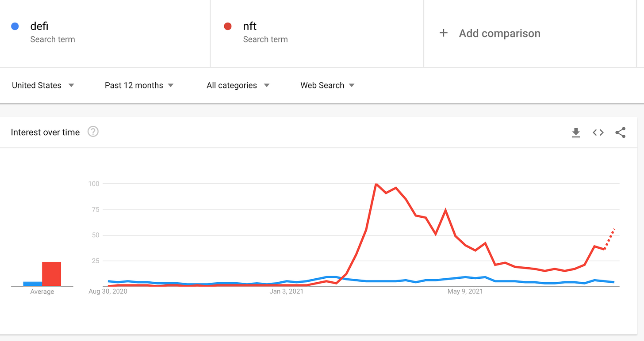Image resolution: width=644 pixels, height=341 pixels.
Task: Click the plus icon for Add comparison
Action: pyautogui.click(x=444, y=33)
